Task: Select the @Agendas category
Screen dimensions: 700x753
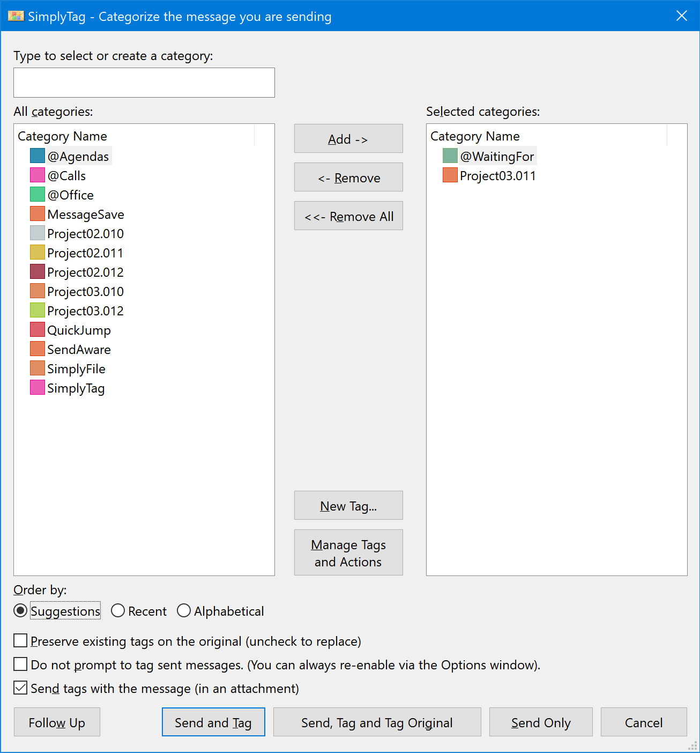Action: point(78,157)
